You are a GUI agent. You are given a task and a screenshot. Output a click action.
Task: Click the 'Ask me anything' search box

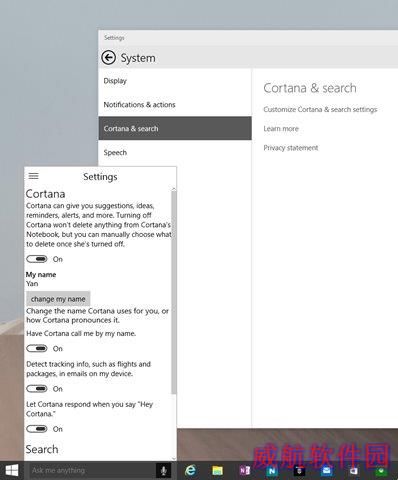pyautogui.click(x=92, y=471)
